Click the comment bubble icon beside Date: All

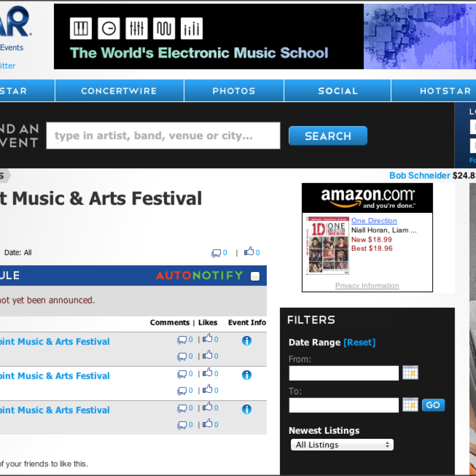tap(216, 253)
